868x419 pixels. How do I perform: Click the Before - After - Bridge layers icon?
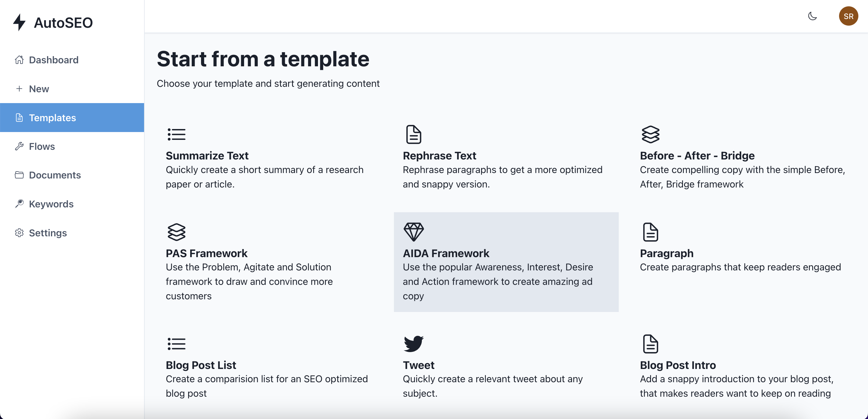pos(650,134)
